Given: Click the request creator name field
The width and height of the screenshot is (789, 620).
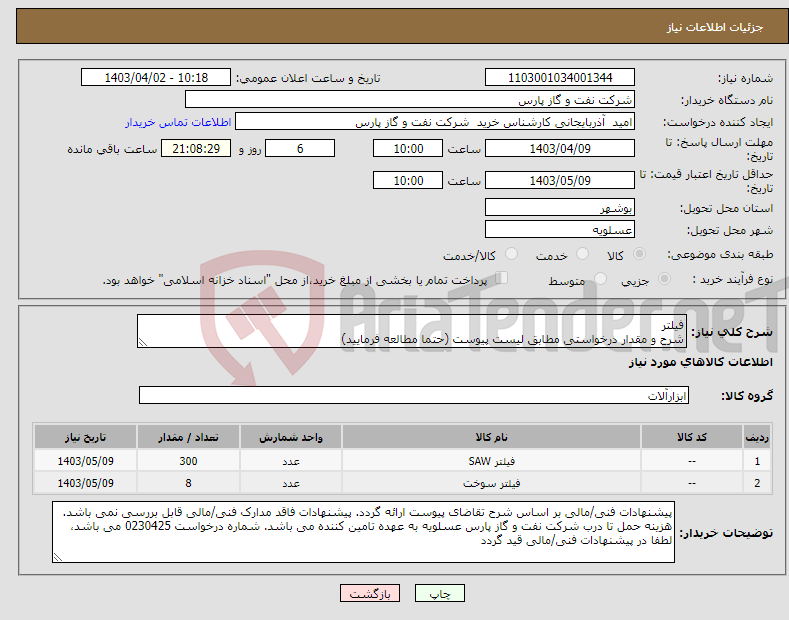Looking at the screenshot, I should [x=435, y=122].
